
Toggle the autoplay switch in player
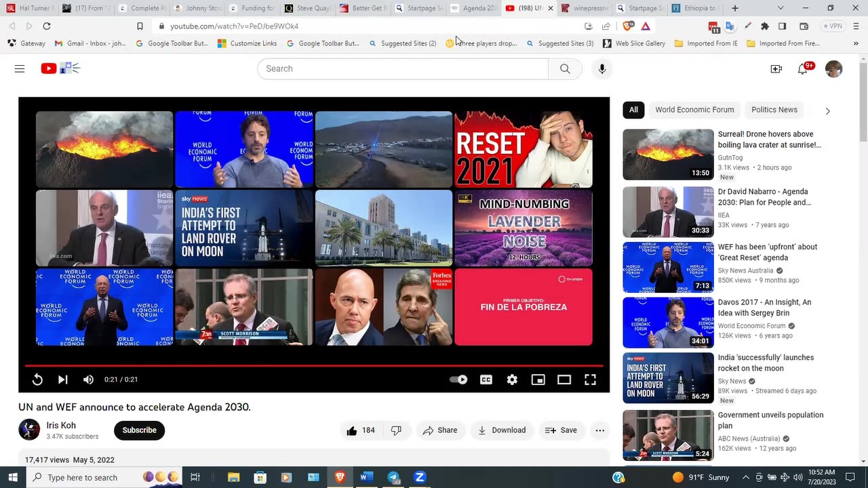[459, 380]
